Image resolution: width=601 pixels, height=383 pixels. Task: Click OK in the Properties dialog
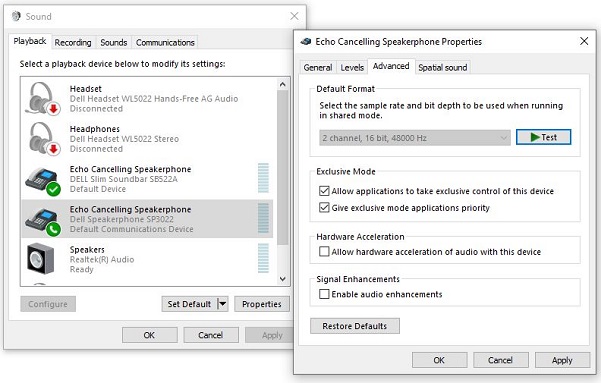pos(439,360)
